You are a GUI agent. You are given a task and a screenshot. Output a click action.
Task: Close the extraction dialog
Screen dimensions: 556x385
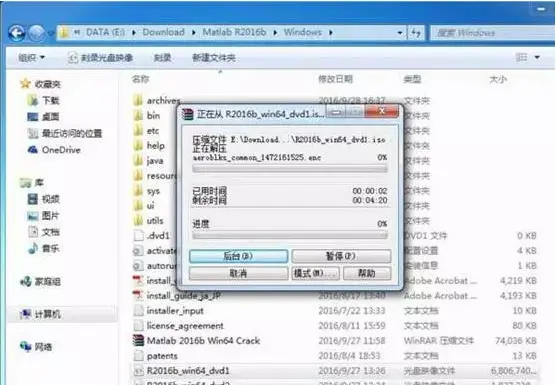click(382, 112)
